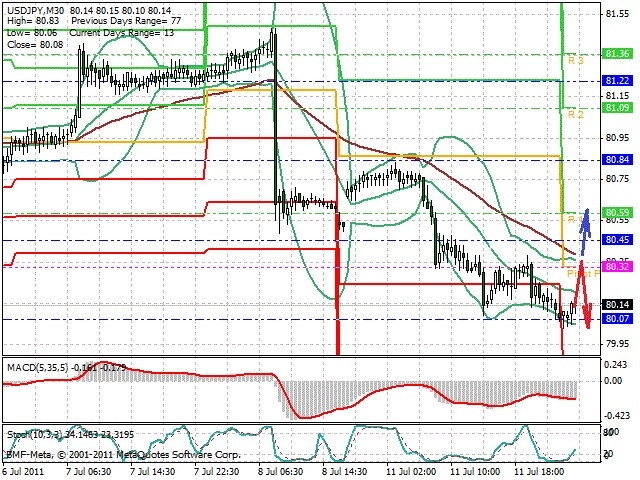Click the Previous Days Range text
Viewport: 640px width, 480px height.
(113, 21)
